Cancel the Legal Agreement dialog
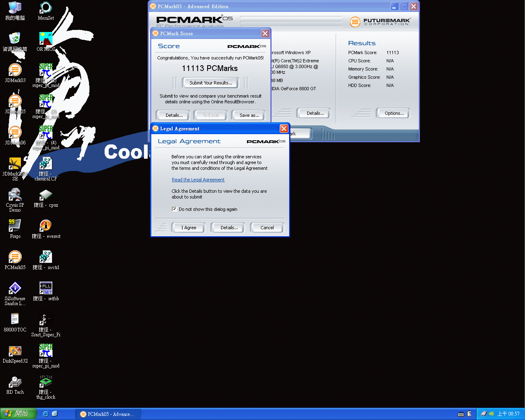Screen dimensions: 525x420 tap(267, 228)
